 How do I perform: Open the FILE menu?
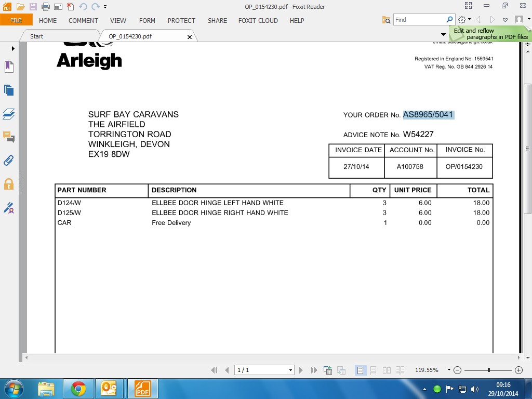click(x=16, y=20)
